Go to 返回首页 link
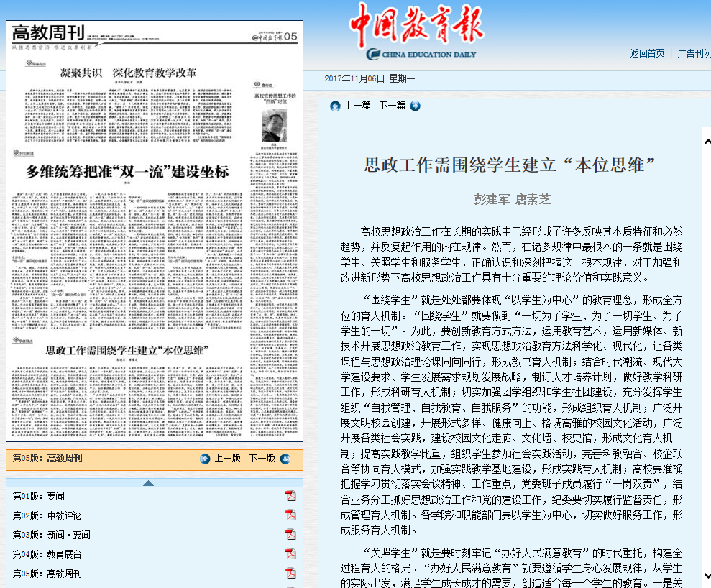Screen dimensions: 711x588 point(647,53)
